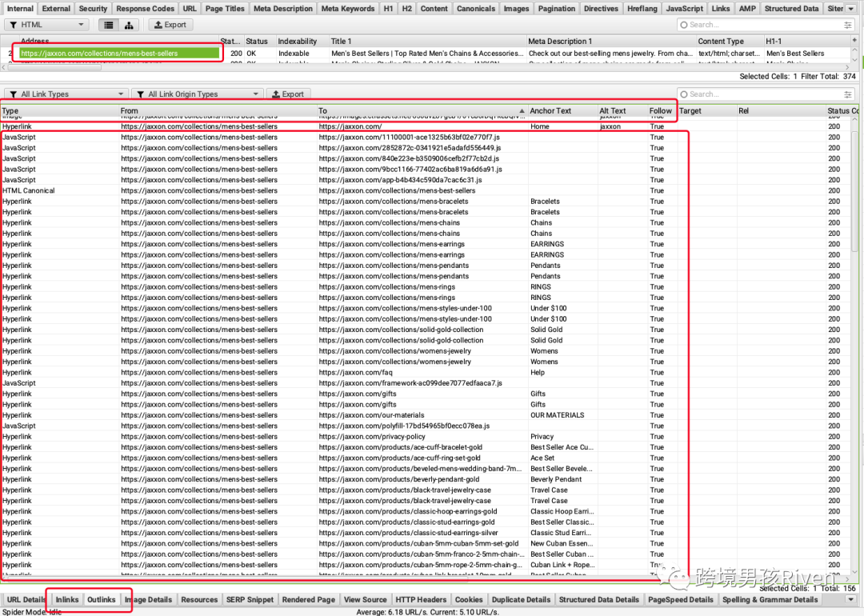The image size is (864, 616).
Task: Open Response Codes tab
Action: tap(145, 9)
